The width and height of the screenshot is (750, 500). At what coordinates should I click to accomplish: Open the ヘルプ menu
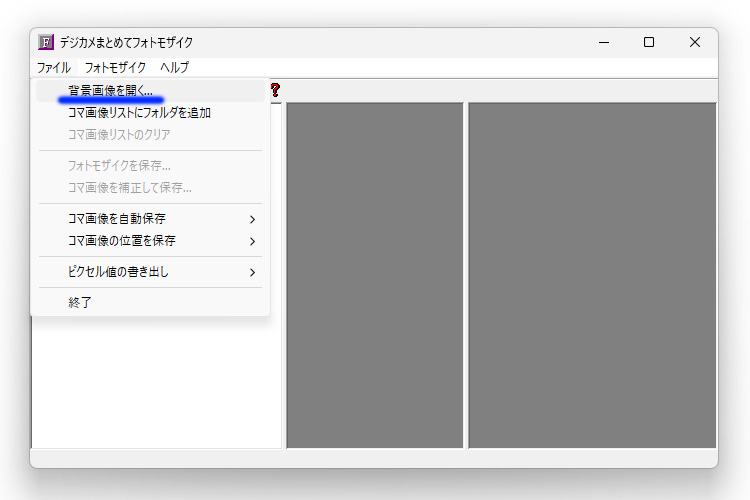pos(174,67)
